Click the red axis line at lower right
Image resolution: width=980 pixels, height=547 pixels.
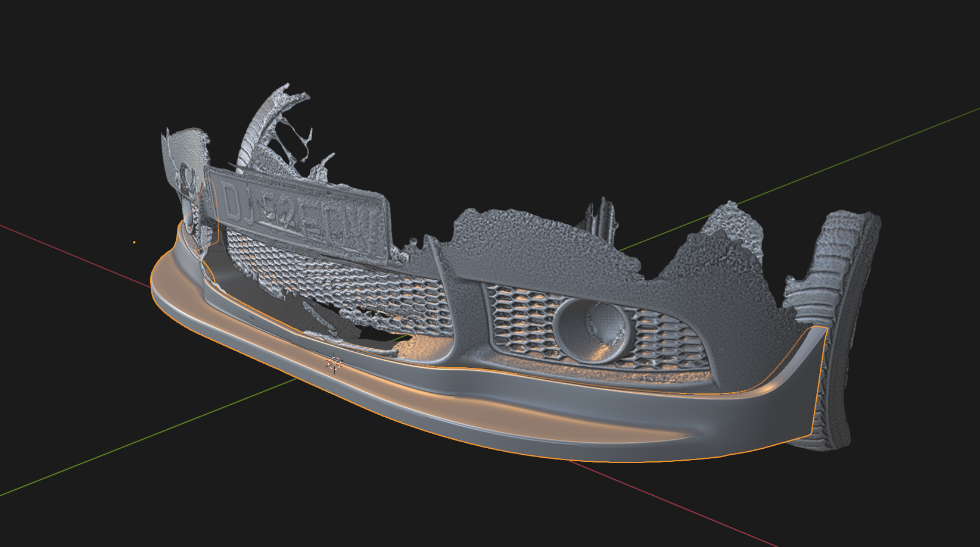685,505
